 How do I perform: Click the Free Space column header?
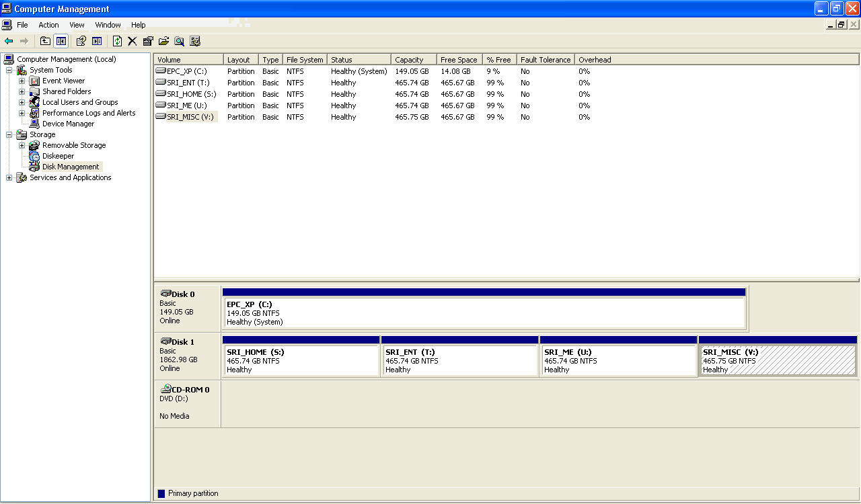459,60
